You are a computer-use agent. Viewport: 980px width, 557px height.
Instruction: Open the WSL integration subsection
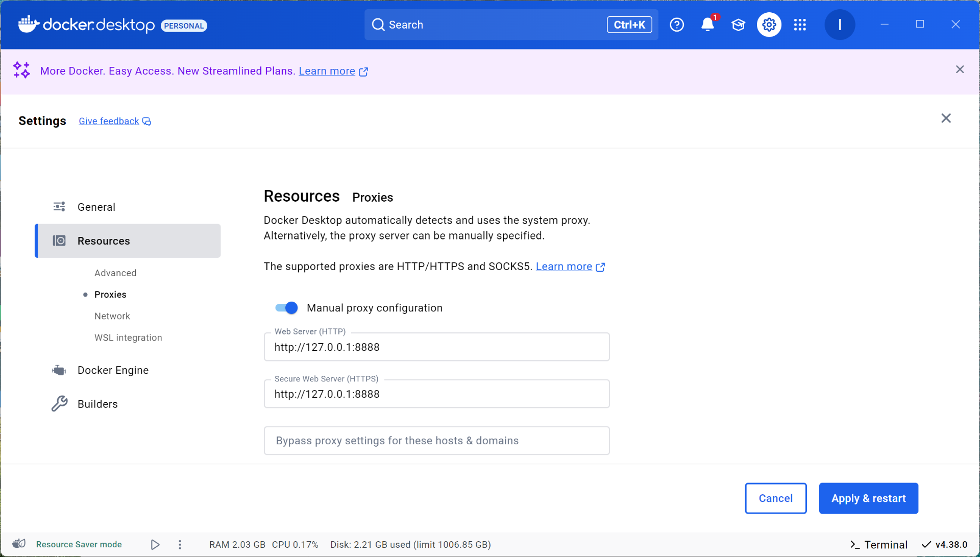pyautogui.click(x=128, y=337)
